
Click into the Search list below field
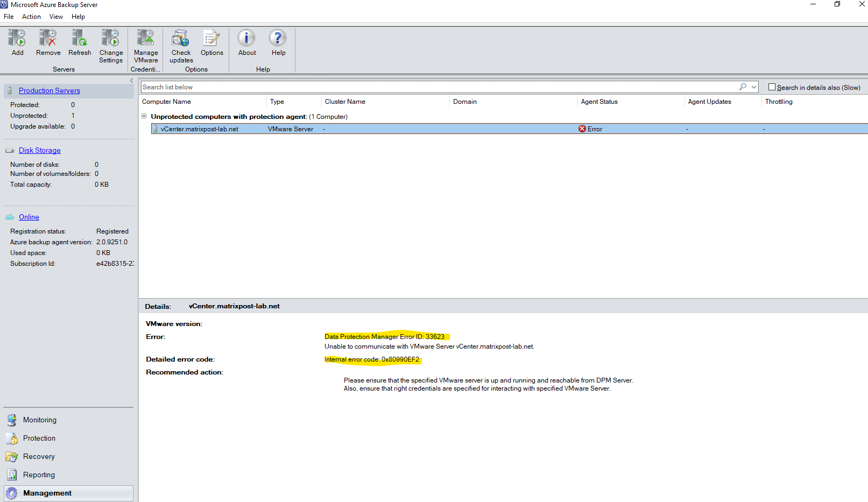tap(439, 87)
